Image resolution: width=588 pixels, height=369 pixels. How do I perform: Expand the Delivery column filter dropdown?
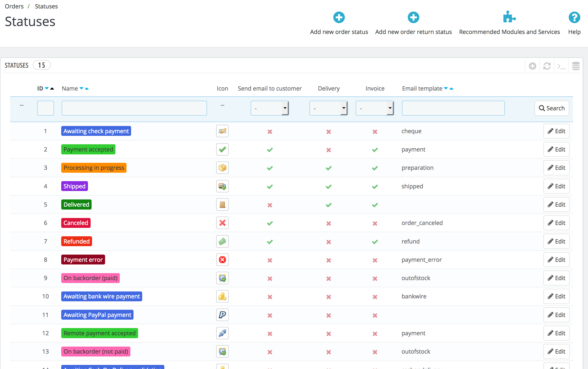coord(328,108)
